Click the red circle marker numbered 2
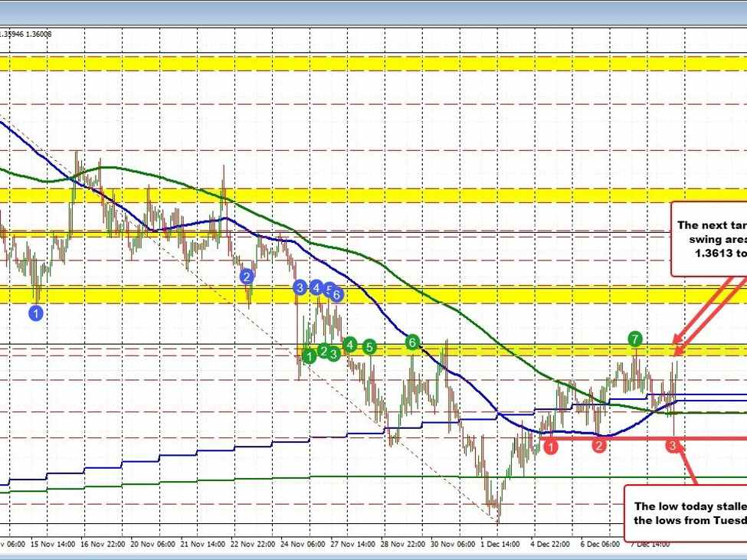747x560 pixels. [600, 445]
